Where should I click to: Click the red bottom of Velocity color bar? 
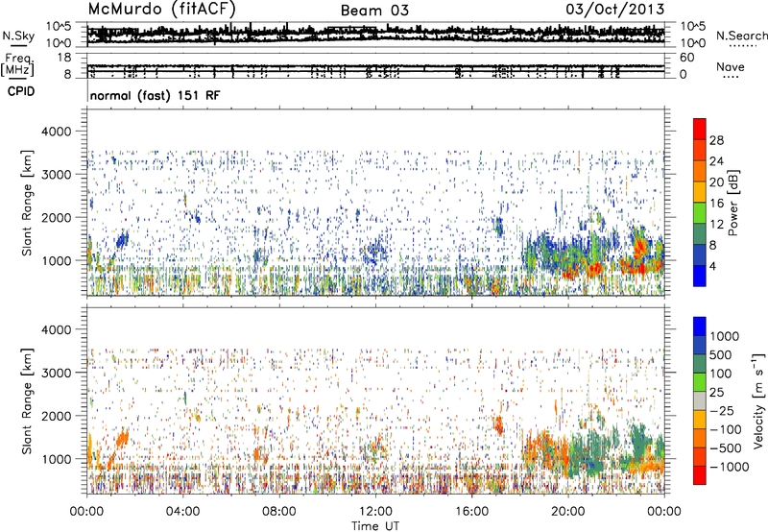(x=700, y=475)
